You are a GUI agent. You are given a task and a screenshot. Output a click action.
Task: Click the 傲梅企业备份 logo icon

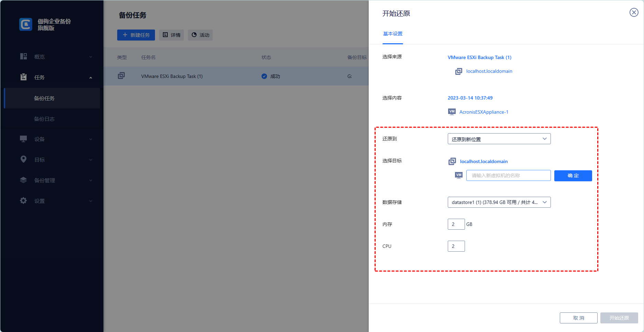point(26,24)
